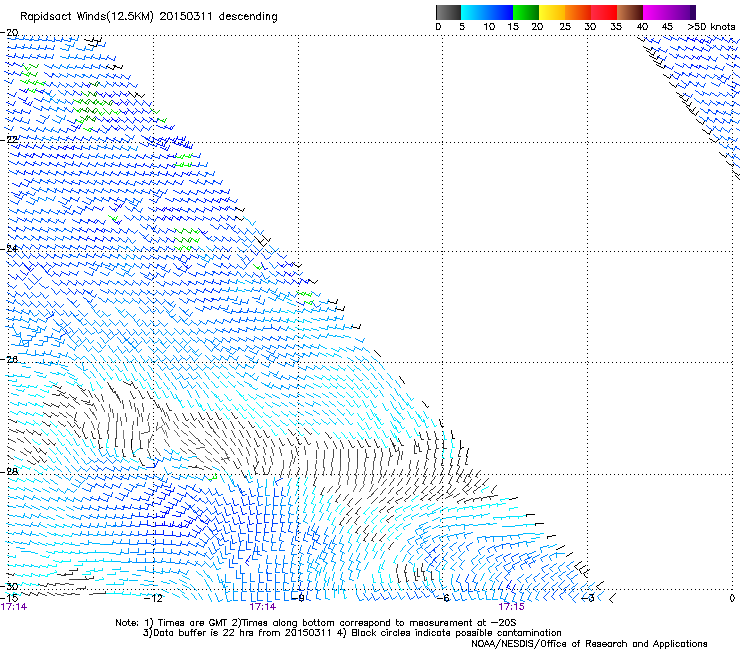Click the -9 longitude axis label

(299, 598)
